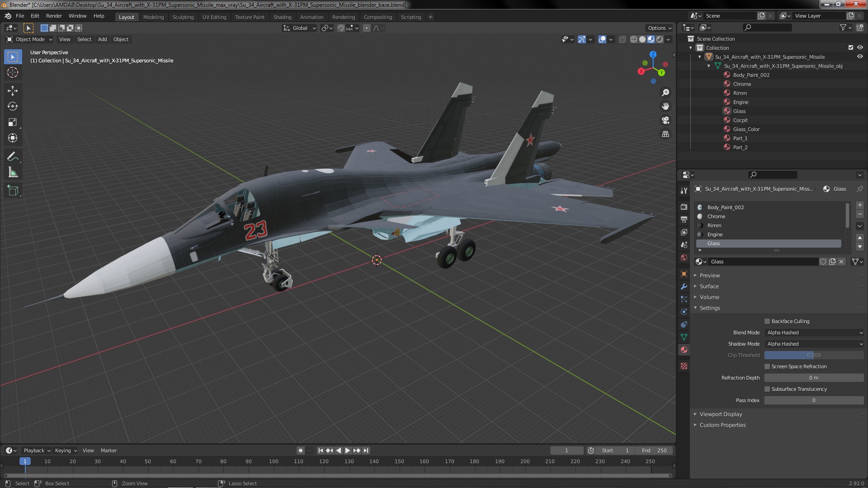The width and height of the screenshot is (868, 488).
Task: Toggle X-ray view button
Action: [x=623, y=39]
